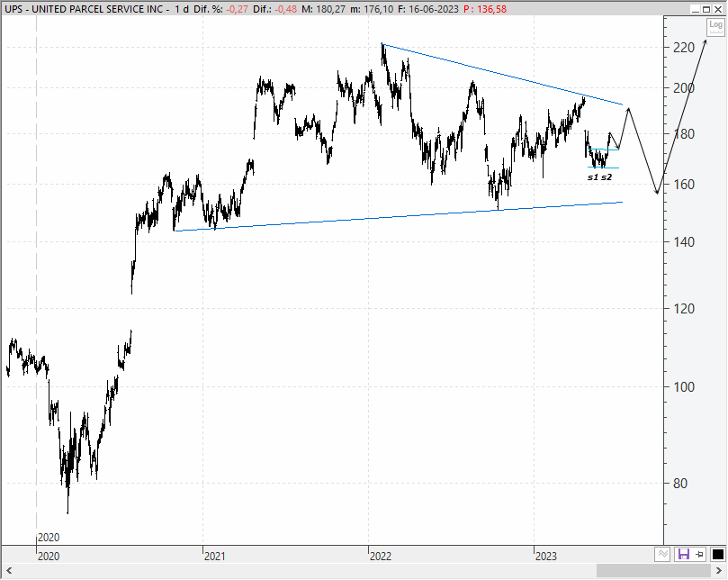Click the 180 price axis label
The height and width of the screenshot is (580, 728).
[684, 134]
